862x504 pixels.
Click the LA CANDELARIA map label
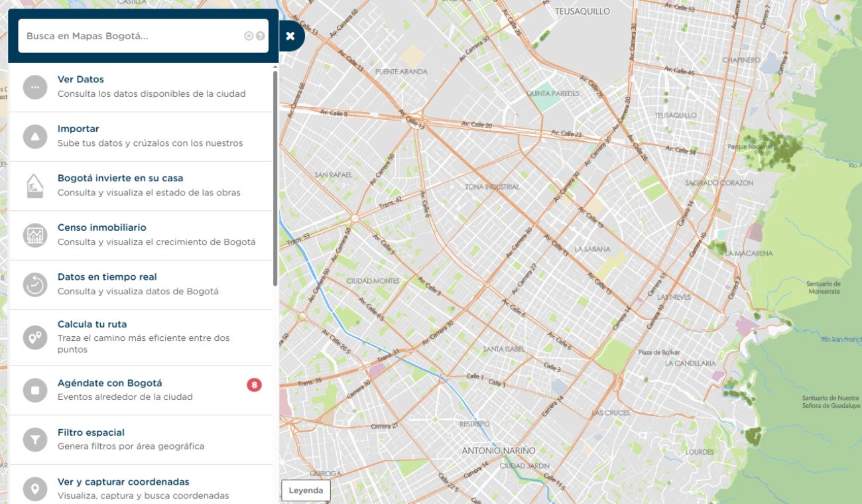tap(690, 363)
